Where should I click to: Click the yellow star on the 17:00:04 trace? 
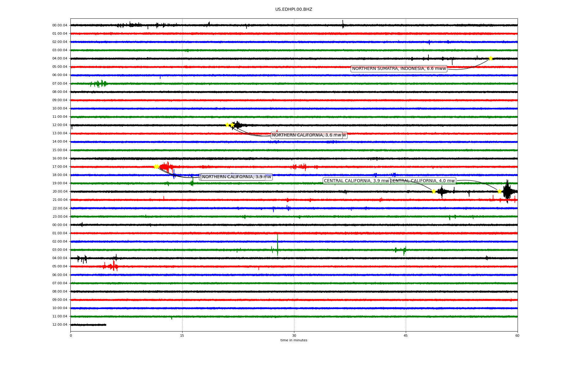[156, 167]
